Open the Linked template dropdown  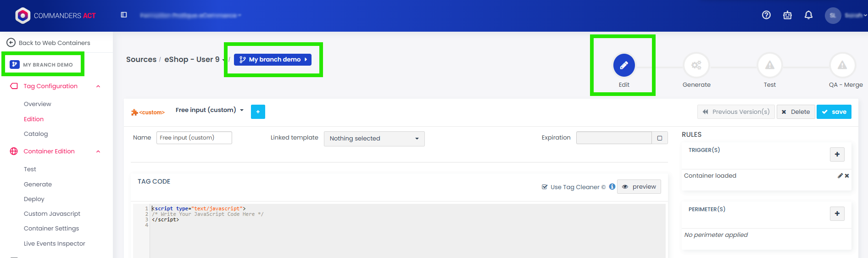coord(374,139)
